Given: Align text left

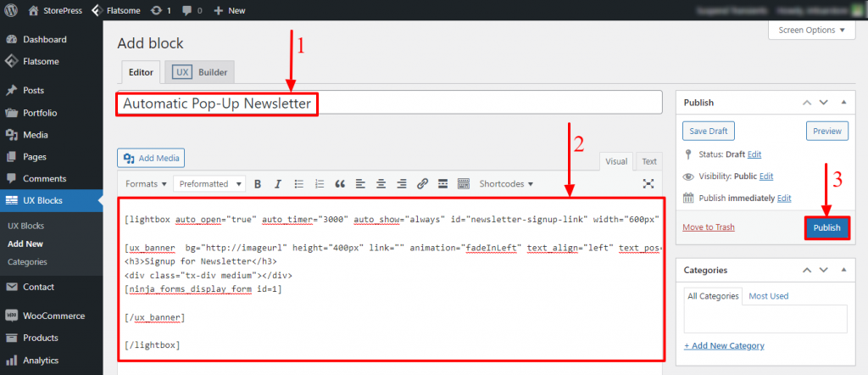Looking at the screenshot, I should [x=360, y=184].
